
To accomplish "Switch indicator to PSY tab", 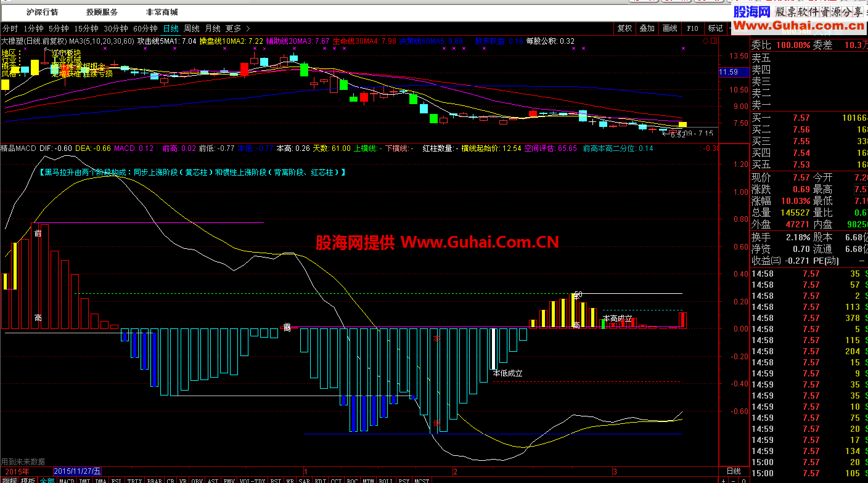I will tap(404, 479).
